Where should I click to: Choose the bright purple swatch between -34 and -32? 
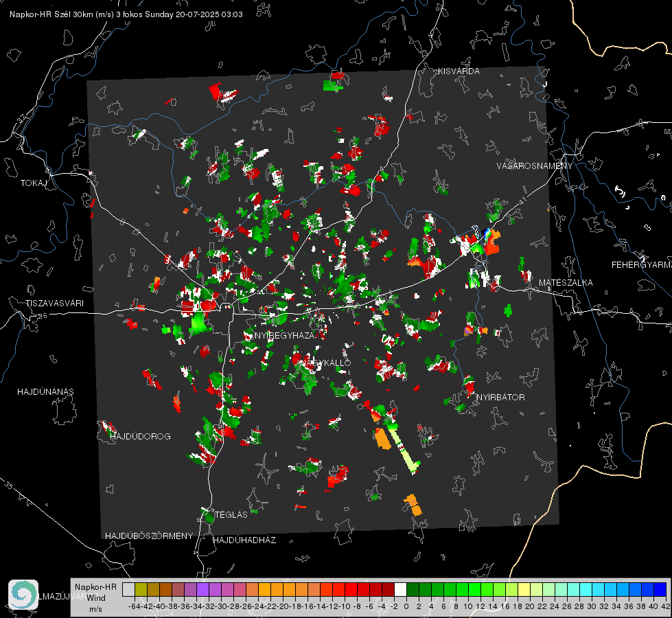(202, 589)
